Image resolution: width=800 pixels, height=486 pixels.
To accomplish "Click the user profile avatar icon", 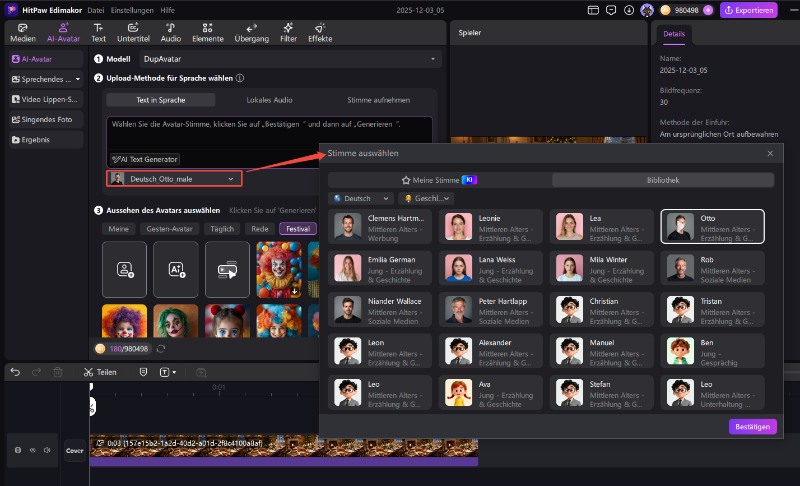I will click(x=647, y=10).
